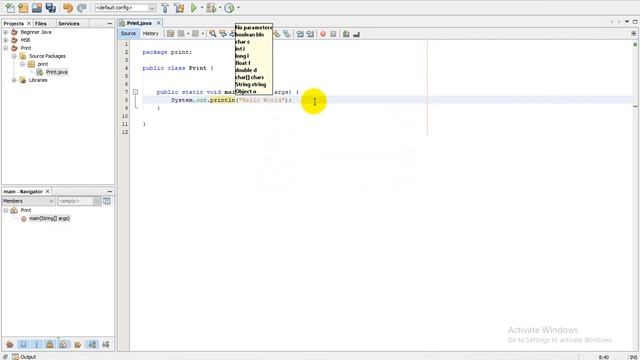
Task: Click the package print line of code
Action: tap(167, 52)
